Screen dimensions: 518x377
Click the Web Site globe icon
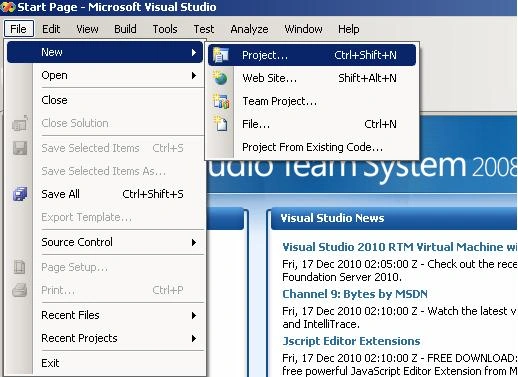pos(220,78)
